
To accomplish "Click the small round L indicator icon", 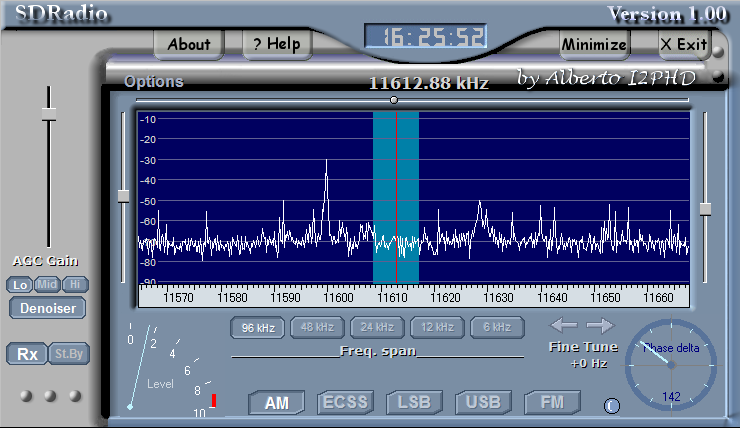I will pyautogui.click(x=613, y=405).
